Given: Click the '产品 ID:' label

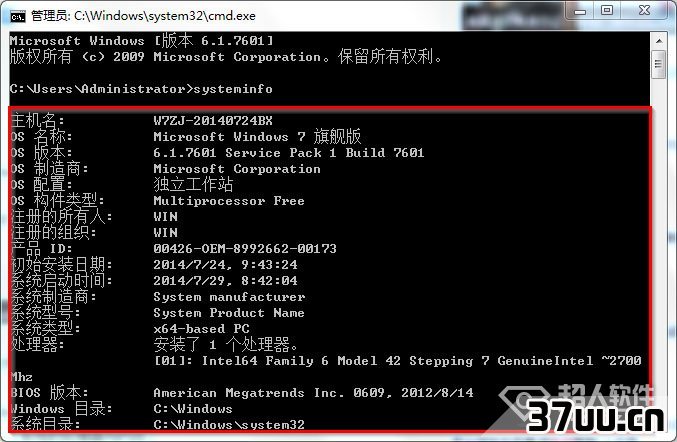Looking at the screenshot, I should pyautogui.click(x=41, y=249).
